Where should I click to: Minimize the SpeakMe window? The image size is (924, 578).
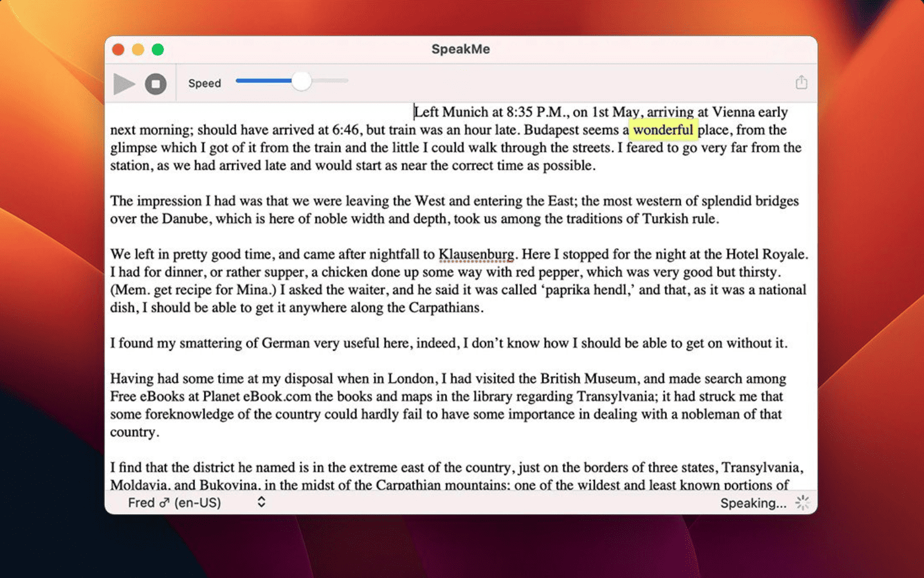pos(138,50)
